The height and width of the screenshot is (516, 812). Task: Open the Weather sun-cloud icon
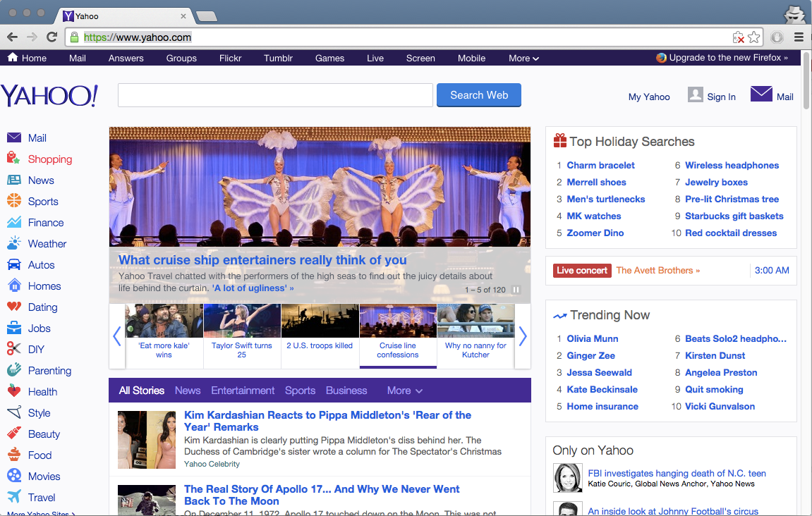pyautogui.click(x=14, y=243)
